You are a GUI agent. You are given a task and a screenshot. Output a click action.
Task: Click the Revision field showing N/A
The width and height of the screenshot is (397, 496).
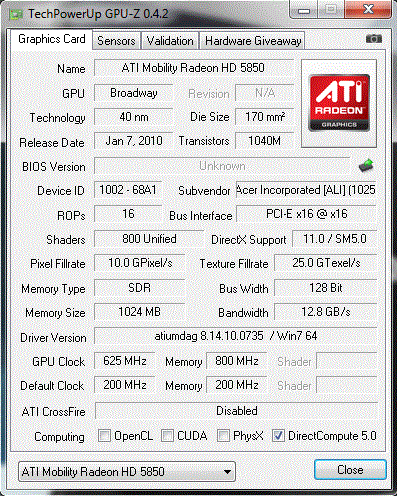(x=265, y=93)
